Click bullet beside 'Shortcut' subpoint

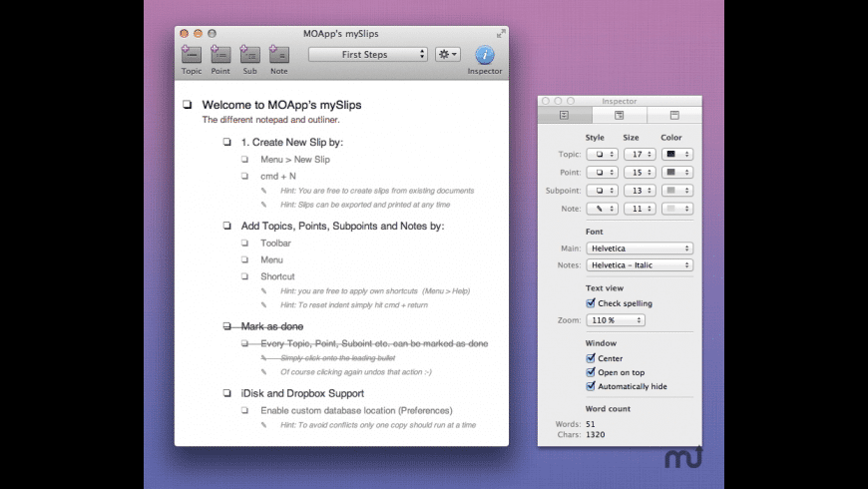click(244, 275)
